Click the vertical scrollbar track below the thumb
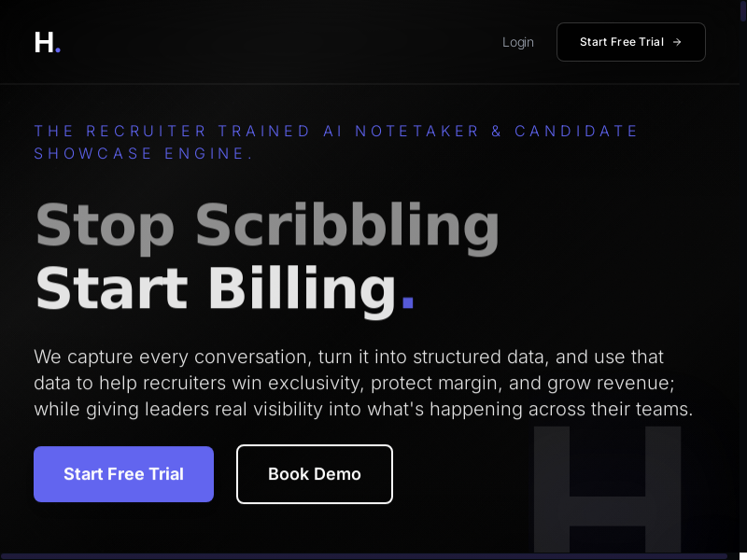The height and width of the screenshot is (560, 747). pos(743,280)
